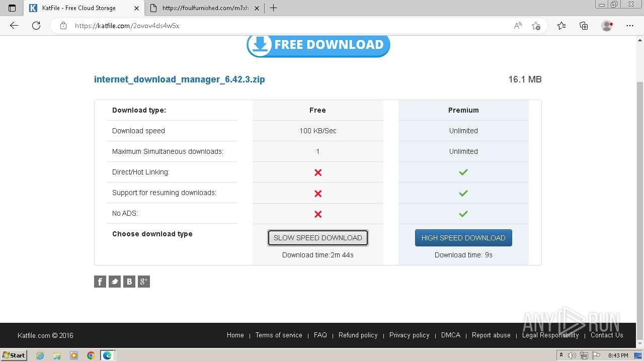Open a new browser tab
This screenshot has height=362, width=644.
tap(273, 8)
